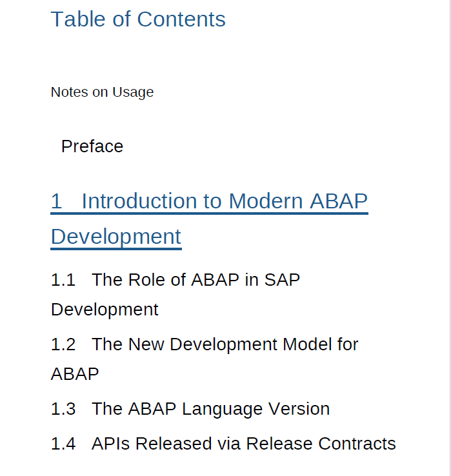
Task: Open 1.4 APIs Released via Release Contracts
Action: click(x=223, y=444)
